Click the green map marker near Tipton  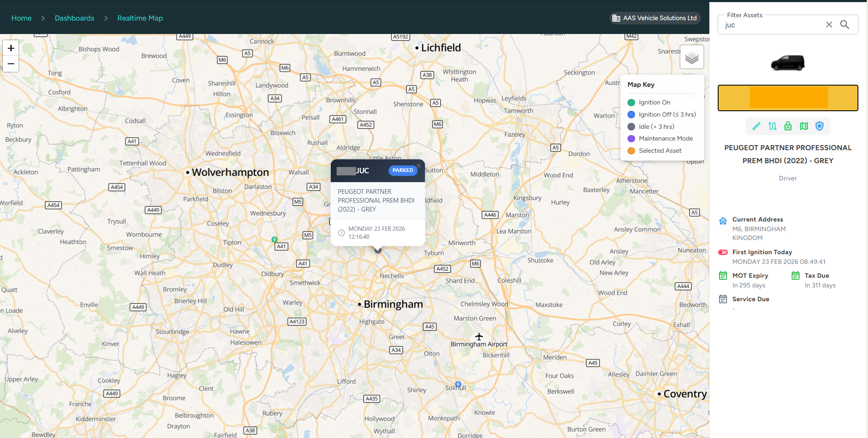(x=275, y=240)
